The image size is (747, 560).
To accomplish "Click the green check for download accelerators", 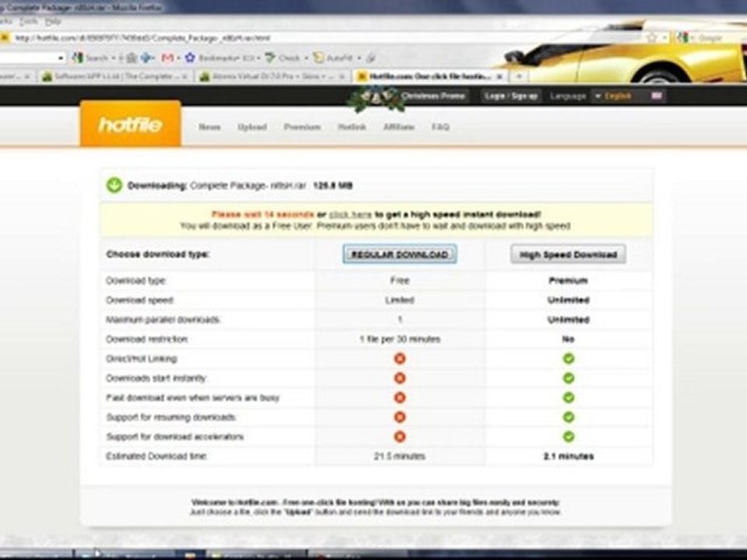I will [x=568, y=436].
